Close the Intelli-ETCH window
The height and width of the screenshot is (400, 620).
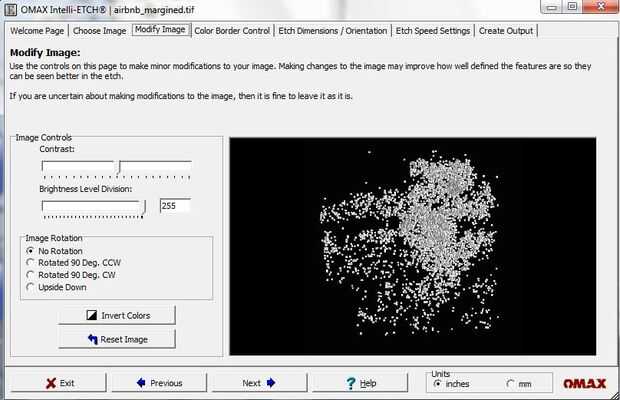pyautogui.click(x=601, y=7)
